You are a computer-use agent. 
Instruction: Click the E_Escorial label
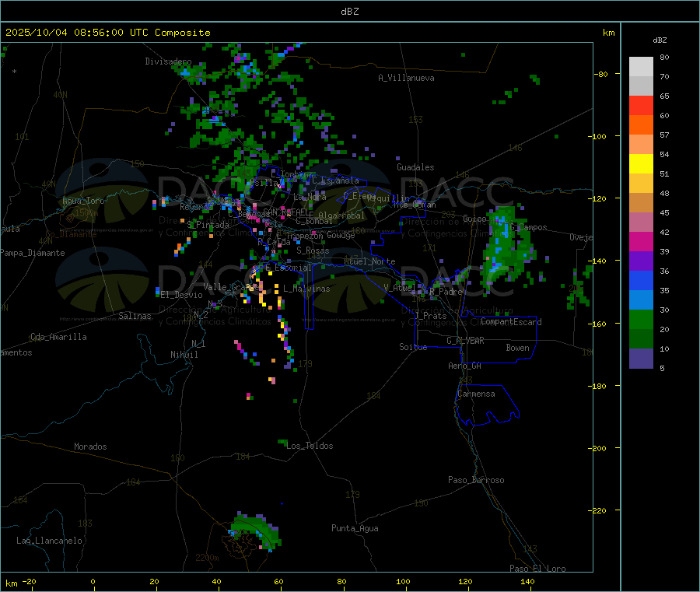point(289,268)
